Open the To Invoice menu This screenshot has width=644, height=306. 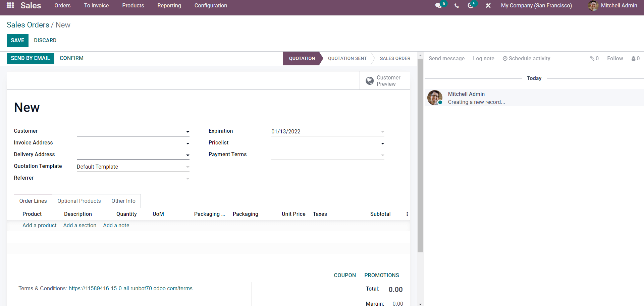coord(96,6)
